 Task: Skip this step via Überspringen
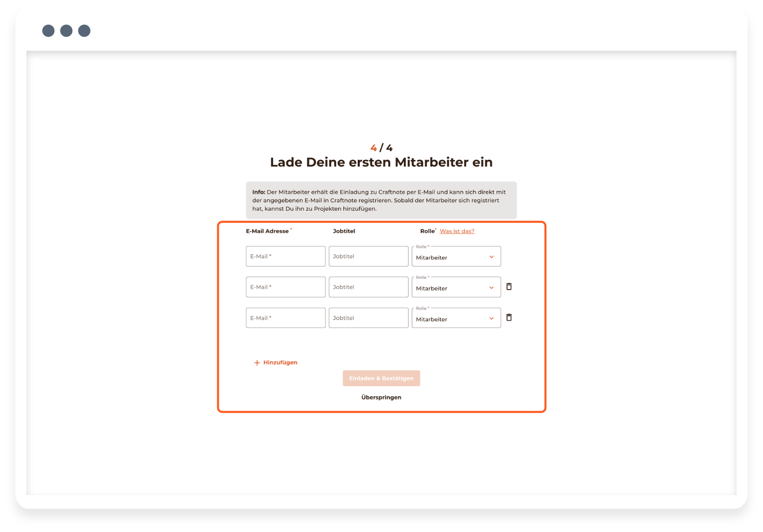click(x=381, y=397)
